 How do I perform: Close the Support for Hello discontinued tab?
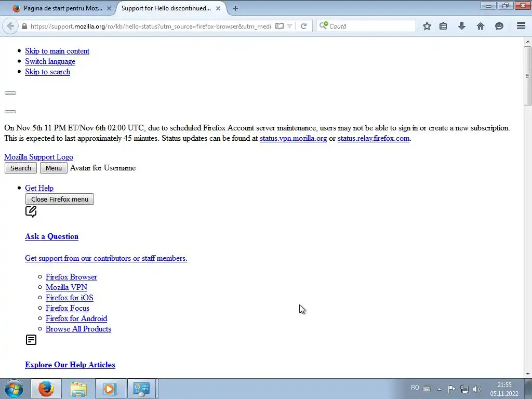218,8
